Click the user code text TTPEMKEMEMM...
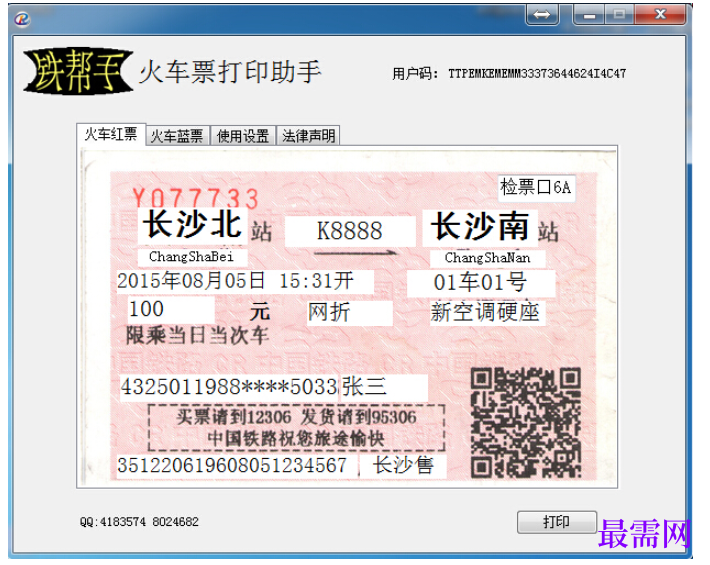The width and height of the screenshot is (710, 565). tap(537, 74)
